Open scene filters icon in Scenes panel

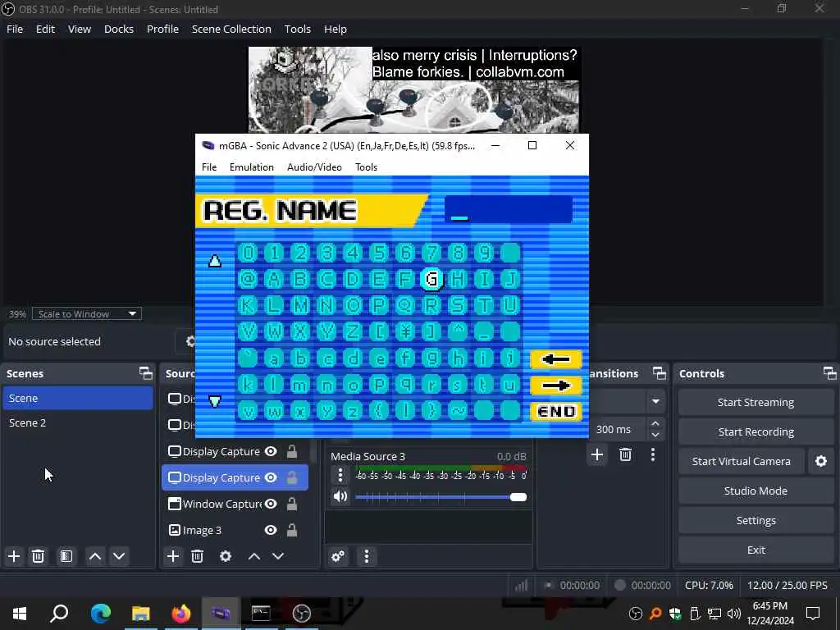pyautogui.click(x=66, y=556)
